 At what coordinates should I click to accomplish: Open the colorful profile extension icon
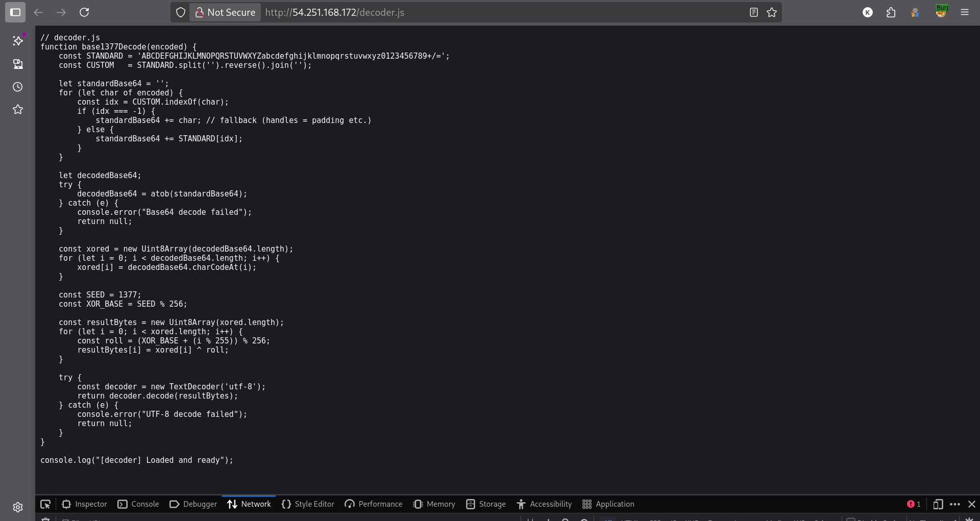tap(915, 12)
